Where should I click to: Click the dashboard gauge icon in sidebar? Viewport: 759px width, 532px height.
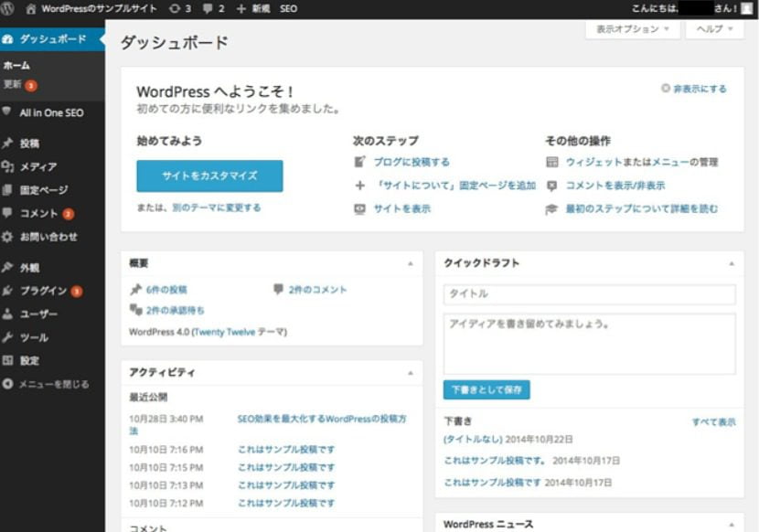[x=7, y=39]
